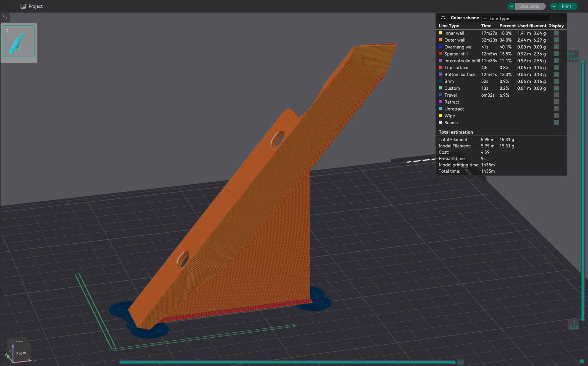The image size is (588, 366).
Task: Click the Brim legend color square
Action: (x=441, y=81)
